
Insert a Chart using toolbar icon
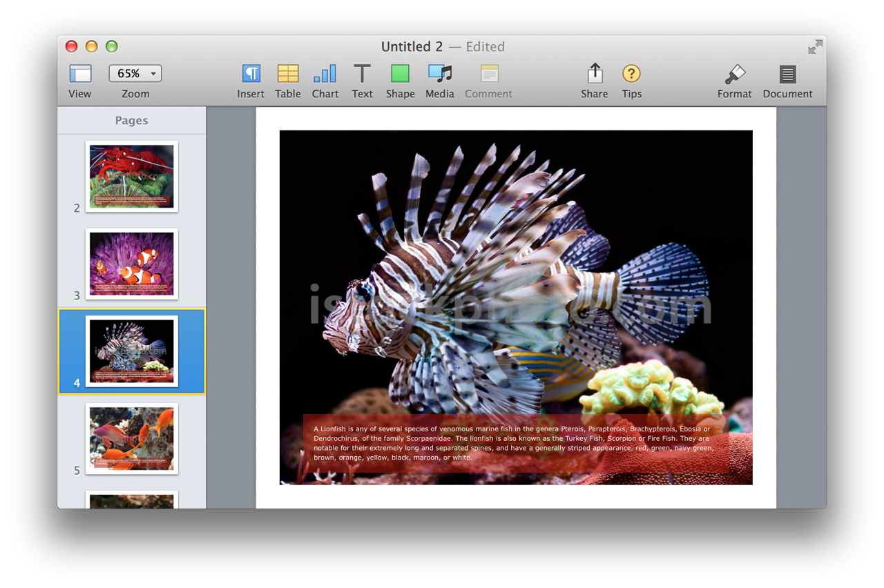325,73
